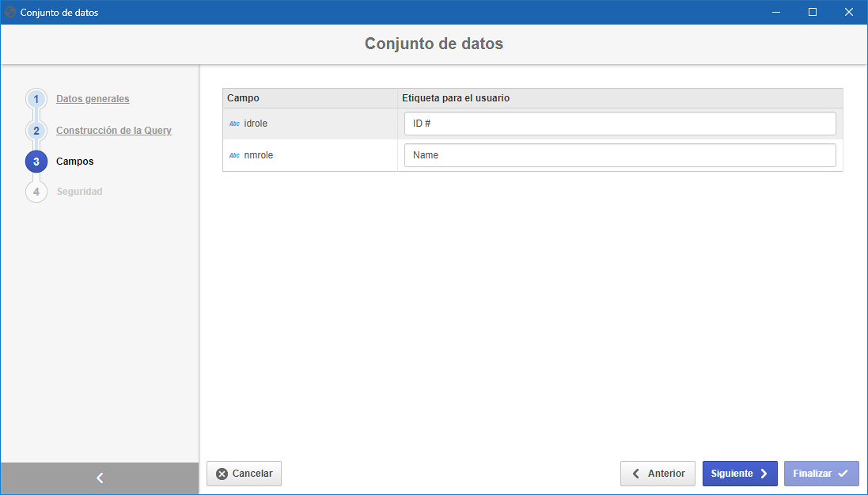868x495 pixels.
Task: Focus the label field containing ID #
Action: pos(620,124)
